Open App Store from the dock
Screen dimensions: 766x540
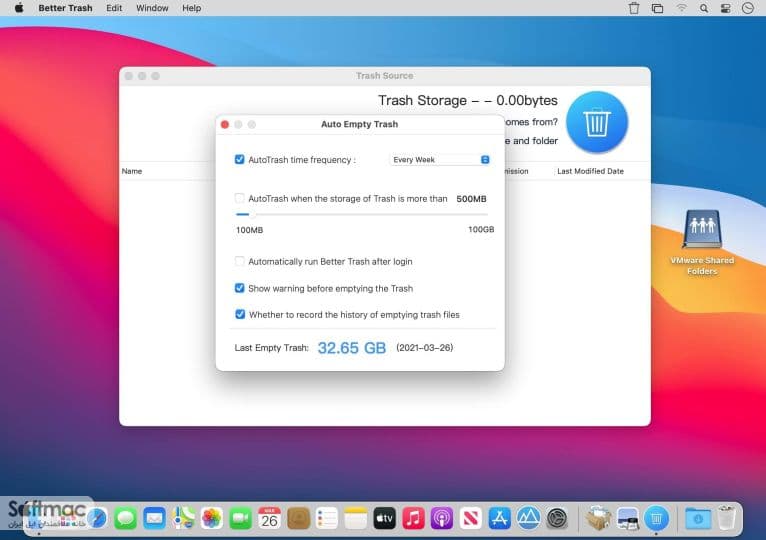pos(499,518)
